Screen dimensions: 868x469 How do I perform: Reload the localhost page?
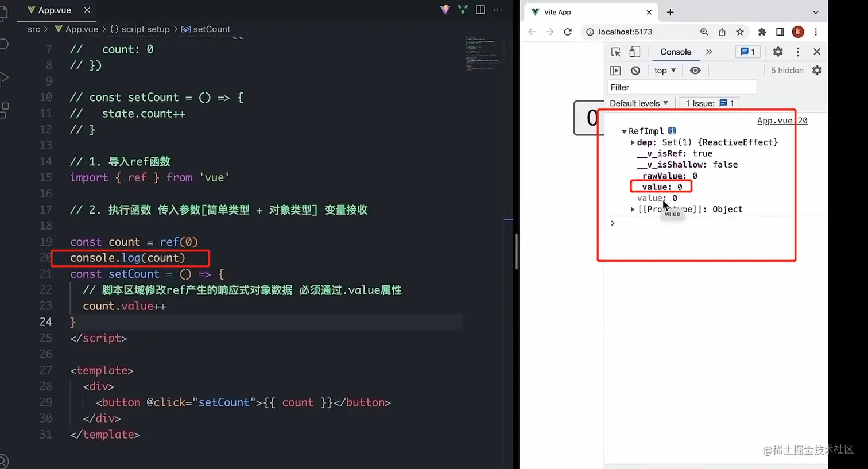(x=568, y=32)
